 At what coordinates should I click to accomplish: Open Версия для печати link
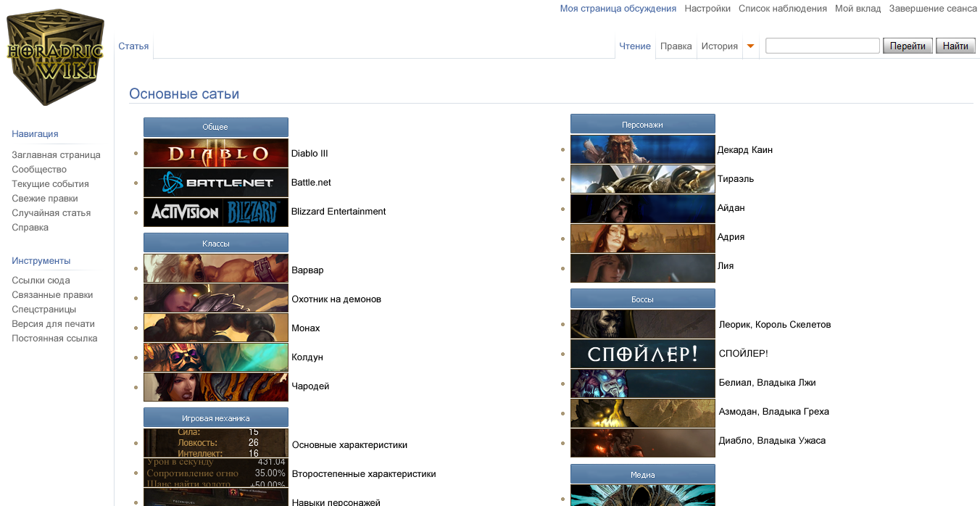coord(53,324)
